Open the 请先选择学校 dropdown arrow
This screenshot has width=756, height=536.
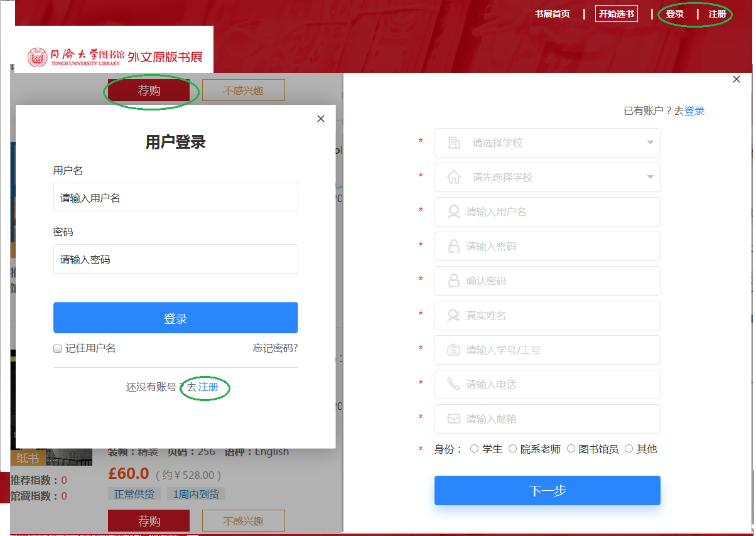650,177
